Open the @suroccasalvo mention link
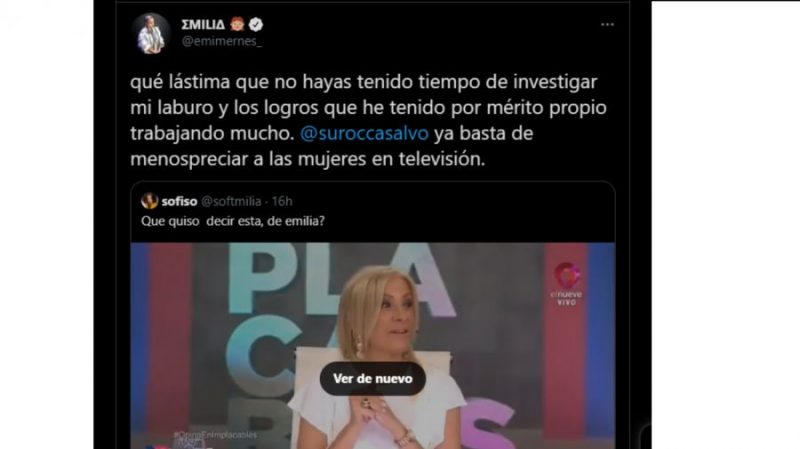The height and width of the screenshot is (449, 800). pyautogui.click(x=364, y=133)
